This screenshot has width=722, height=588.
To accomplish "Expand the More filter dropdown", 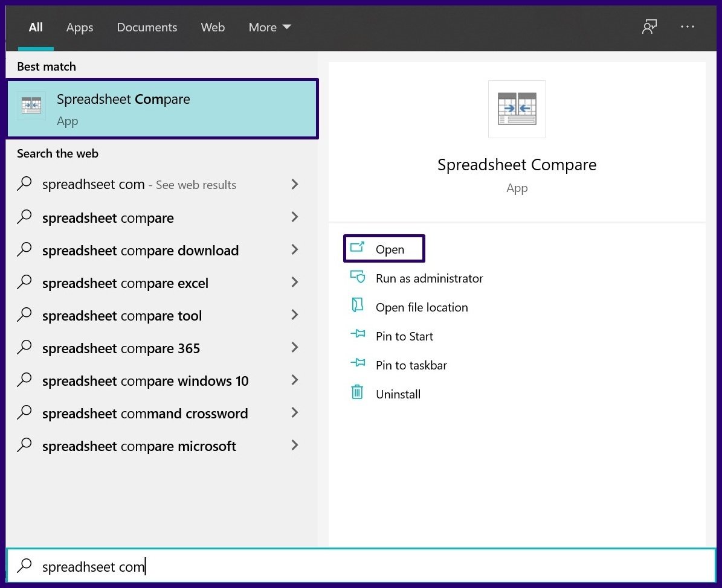I will pos(269,27).
